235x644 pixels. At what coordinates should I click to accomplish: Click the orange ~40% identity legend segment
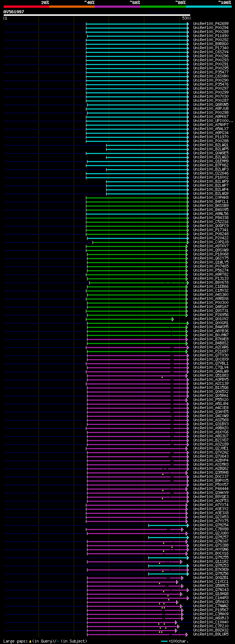72,7
